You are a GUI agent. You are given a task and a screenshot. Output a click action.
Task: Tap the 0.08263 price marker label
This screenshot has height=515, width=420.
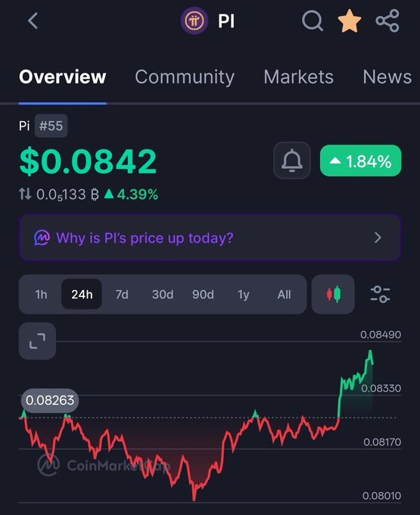pyautogui.click(x=50, y=401)
